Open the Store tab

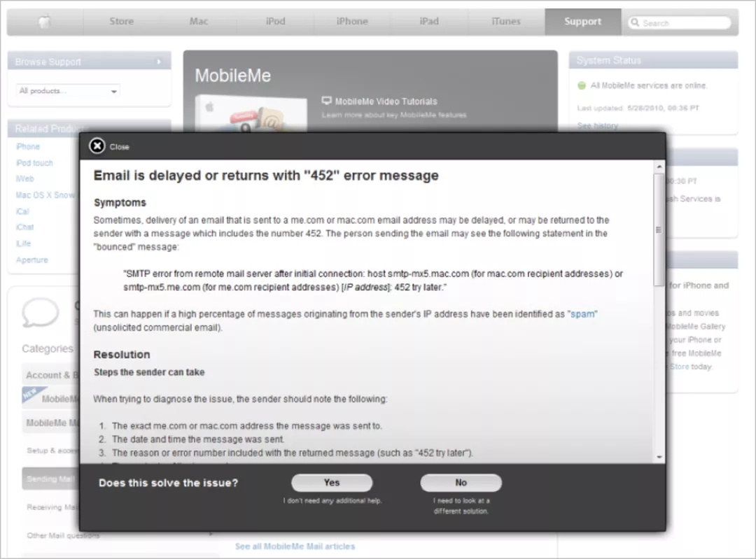(x=122, y=21)
